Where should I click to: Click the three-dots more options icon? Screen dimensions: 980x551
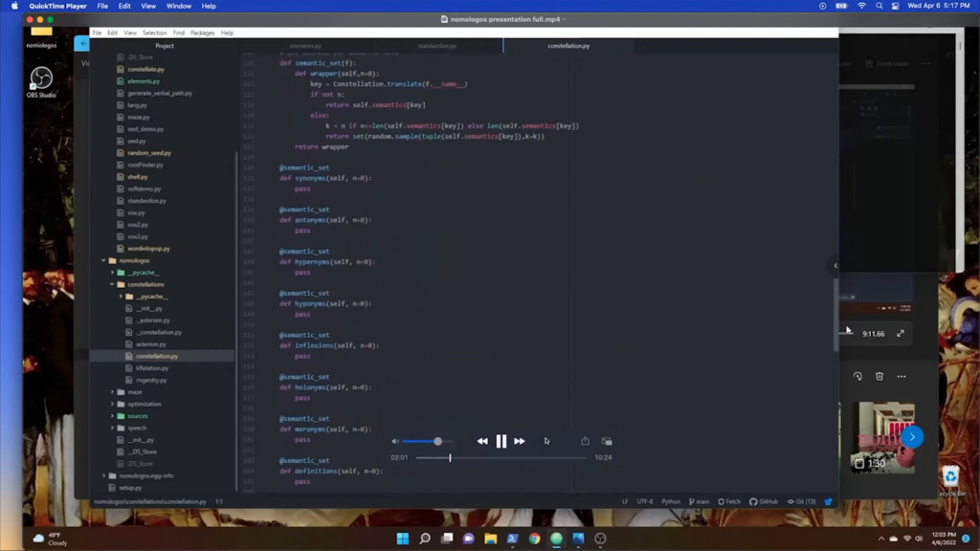pyautogui.click(x=902, y=376)
